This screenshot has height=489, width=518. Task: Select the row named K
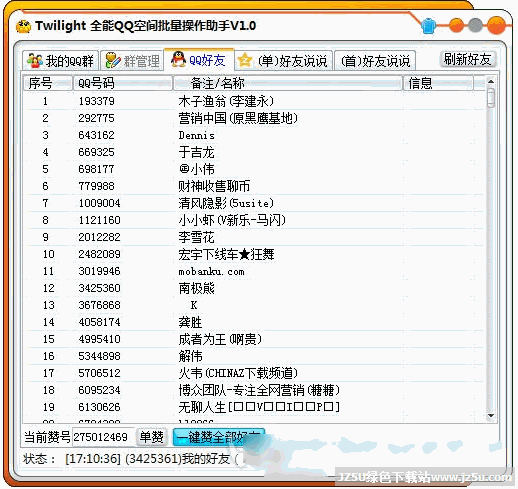(254, 305)
